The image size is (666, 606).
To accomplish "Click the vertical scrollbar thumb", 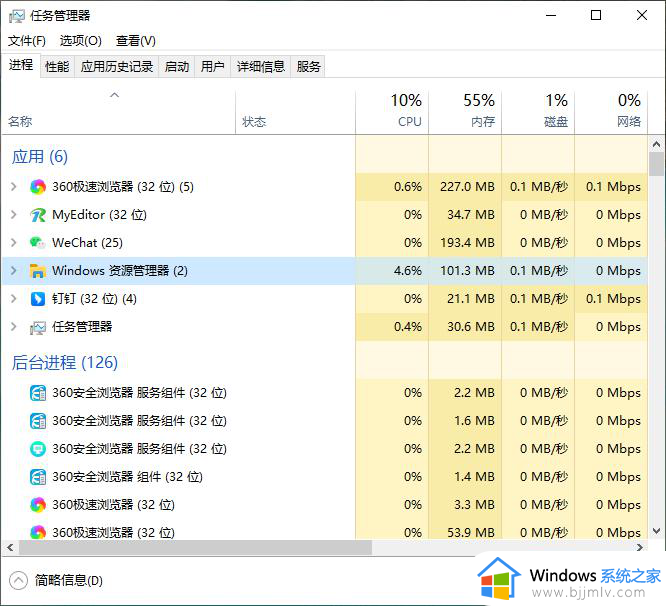I will click(x=656, y=164).
